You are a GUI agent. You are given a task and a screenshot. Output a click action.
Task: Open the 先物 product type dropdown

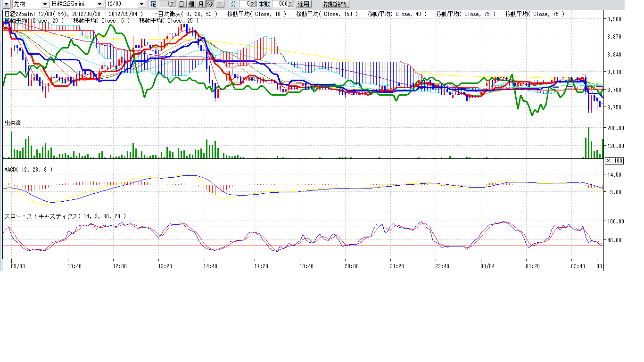45,4
